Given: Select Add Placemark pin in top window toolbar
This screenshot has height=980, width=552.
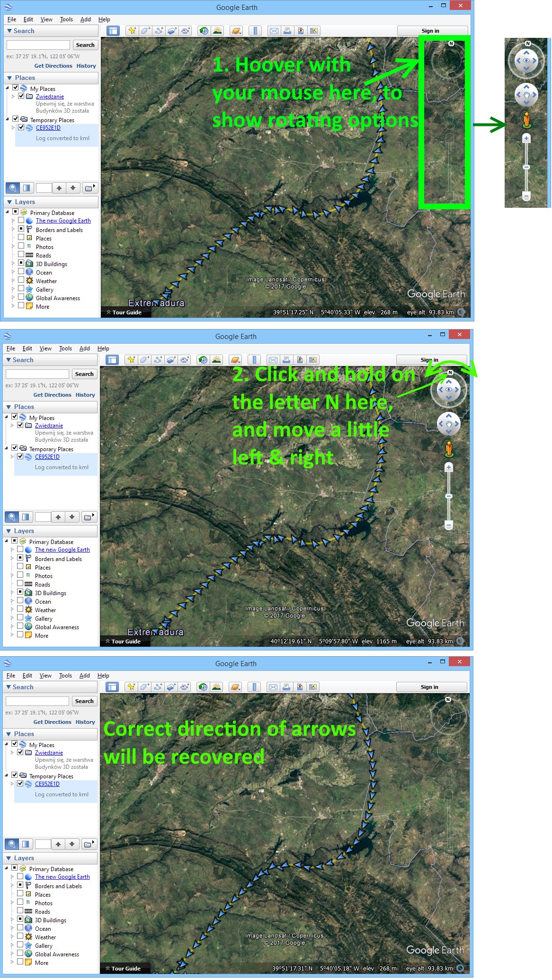Looking at the screenshot, I should [132, 31].
